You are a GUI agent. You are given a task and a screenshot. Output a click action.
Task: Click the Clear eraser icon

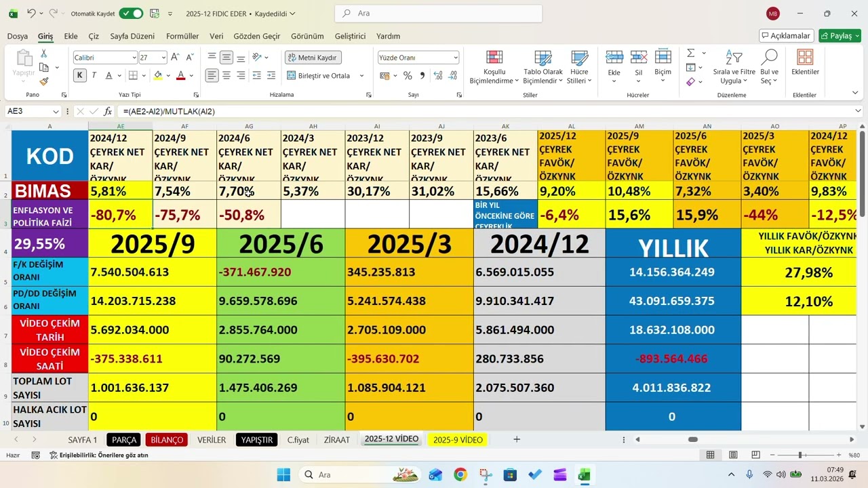tap(690, 81)
